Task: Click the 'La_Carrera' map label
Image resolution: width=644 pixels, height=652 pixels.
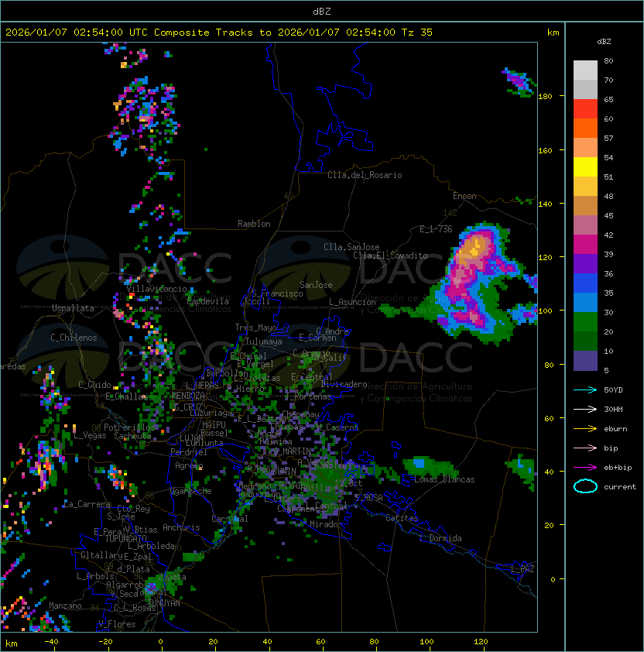Action: (x=87, y=504)
